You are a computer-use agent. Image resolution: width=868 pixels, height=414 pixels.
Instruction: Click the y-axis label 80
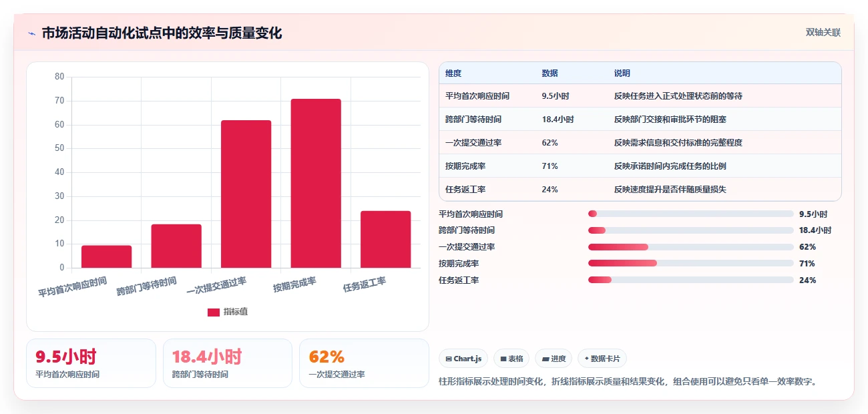pos(59,77)
